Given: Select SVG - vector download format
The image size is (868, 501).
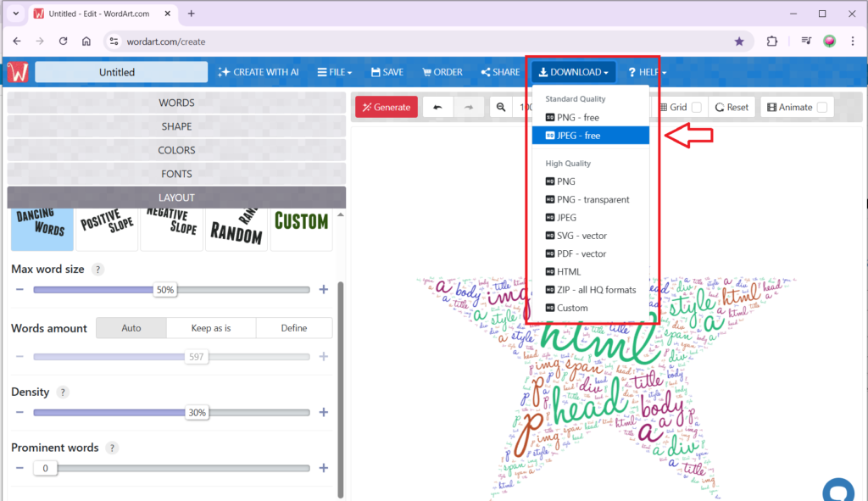Looking at the screenshot, I should click(581, 236).
